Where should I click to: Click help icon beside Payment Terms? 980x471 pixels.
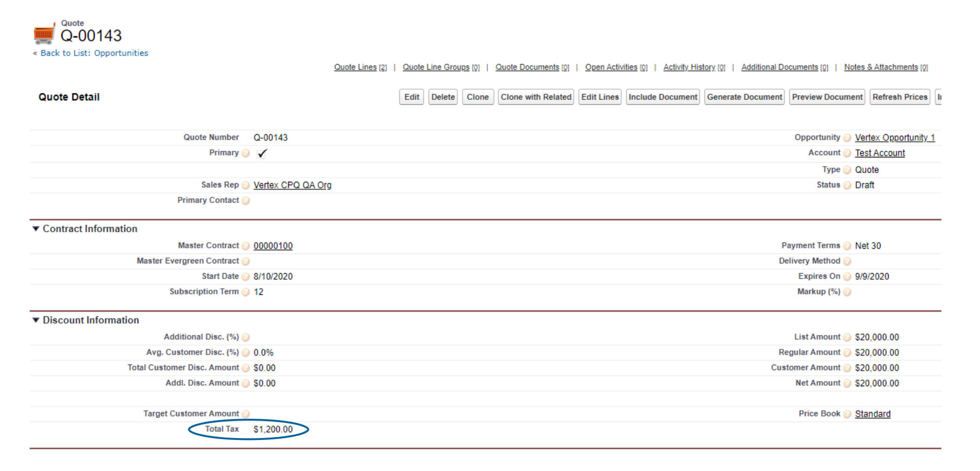(847, 246)
